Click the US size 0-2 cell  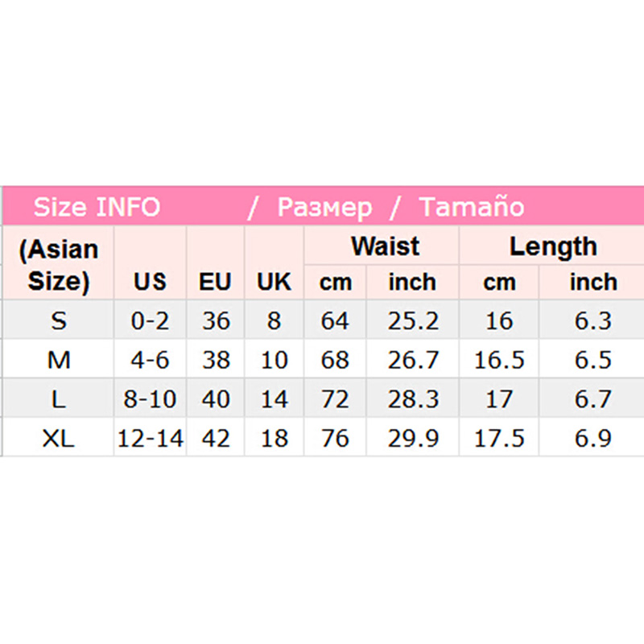(x=150, y=320)
